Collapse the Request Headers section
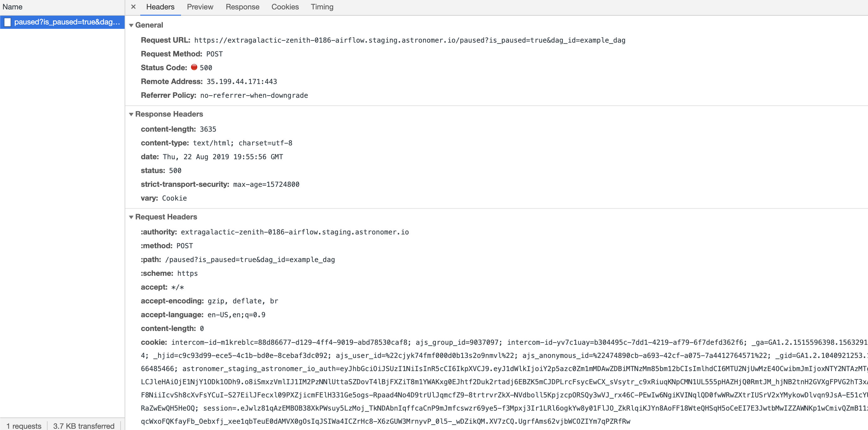Screen dimensions: 868x430 click(132, 217)
